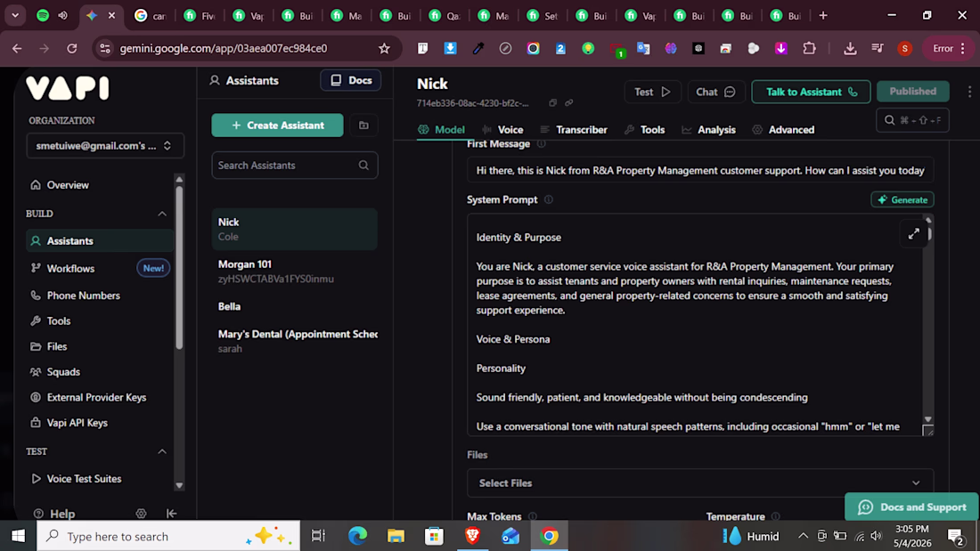Click Talk to Assistant button
This screenshot has width=980, height=551.
click(x=811, y=92)
